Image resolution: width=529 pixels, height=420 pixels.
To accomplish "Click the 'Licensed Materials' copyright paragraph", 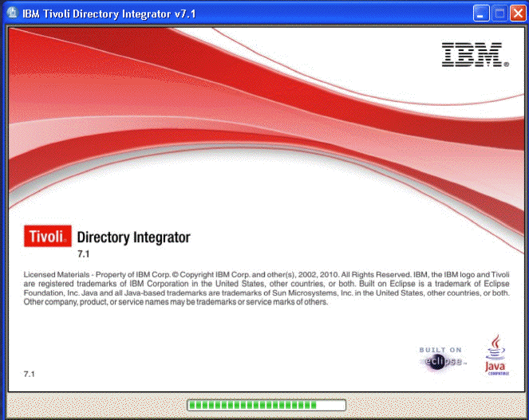I will (266, 289).
